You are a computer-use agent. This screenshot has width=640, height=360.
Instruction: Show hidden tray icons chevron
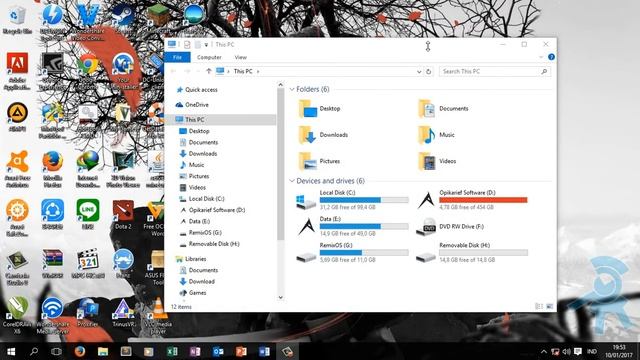544,351
